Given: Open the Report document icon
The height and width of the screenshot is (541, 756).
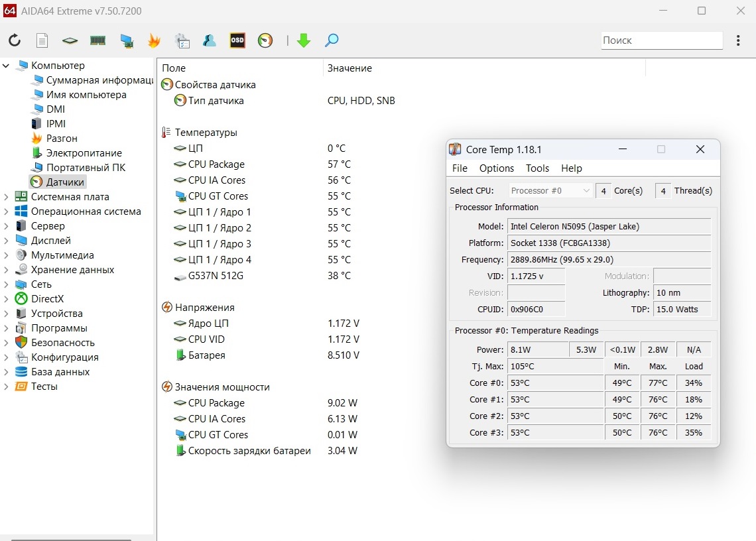Looking at the screenshot, I should tap(42, 40).
